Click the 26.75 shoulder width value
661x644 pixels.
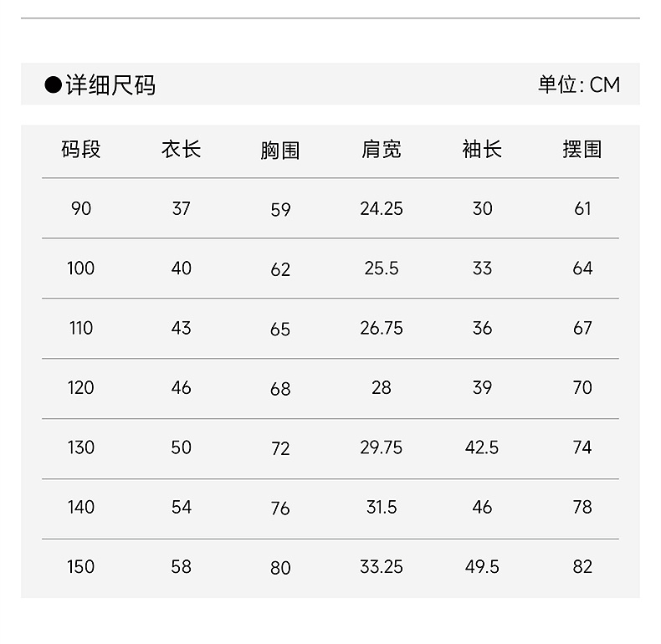pyautogui.click(x=382, y=329)
